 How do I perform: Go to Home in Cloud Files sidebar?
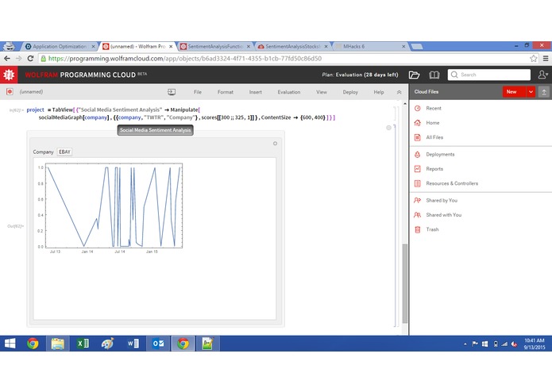433,123
